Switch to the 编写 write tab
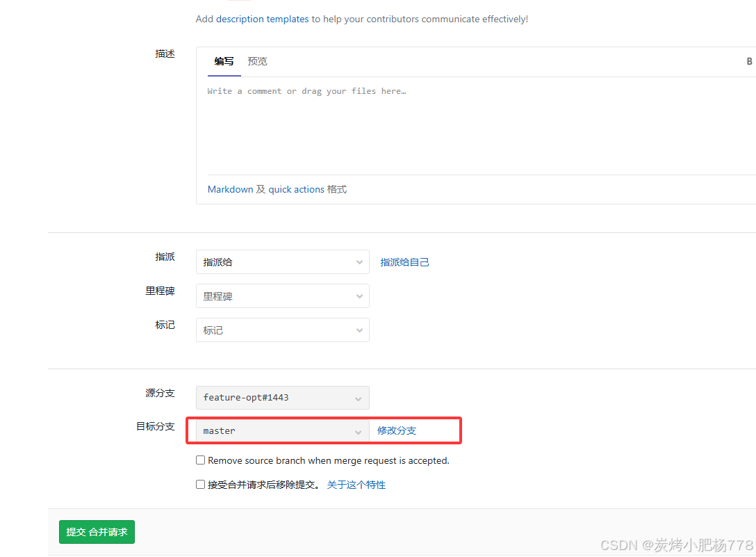Viewport: 756px width, 557px height. pos(224,61)
